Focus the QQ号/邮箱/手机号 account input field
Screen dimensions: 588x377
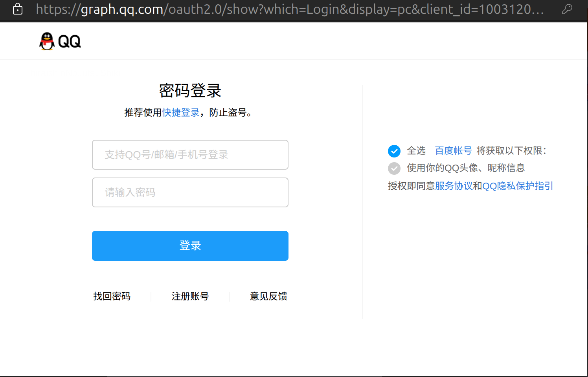(x=190, y=155)
